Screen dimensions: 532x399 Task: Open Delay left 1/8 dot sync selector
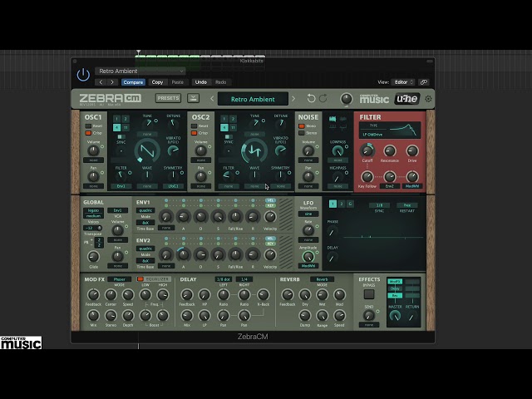pos(224,279)
